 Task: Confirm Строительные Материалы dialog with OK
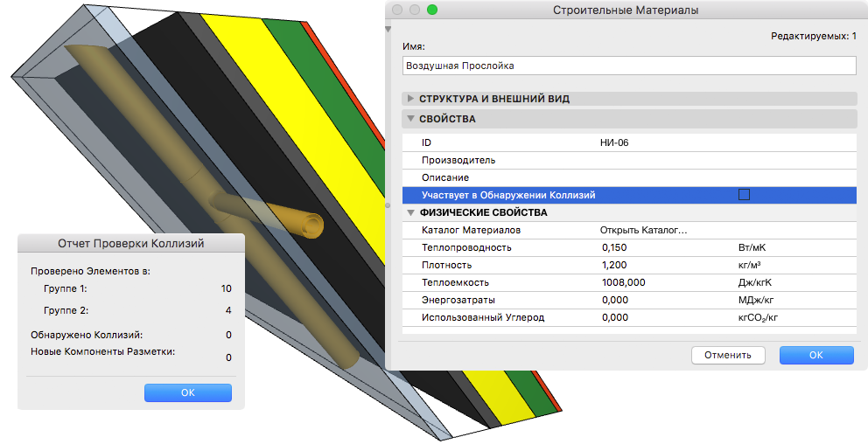tap(816, 355)
